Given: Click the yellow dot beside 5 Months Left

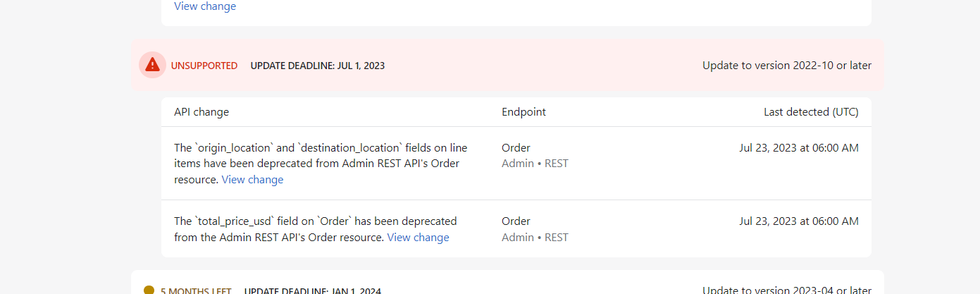Looking at the screenshot, I should tap(149, 290).
